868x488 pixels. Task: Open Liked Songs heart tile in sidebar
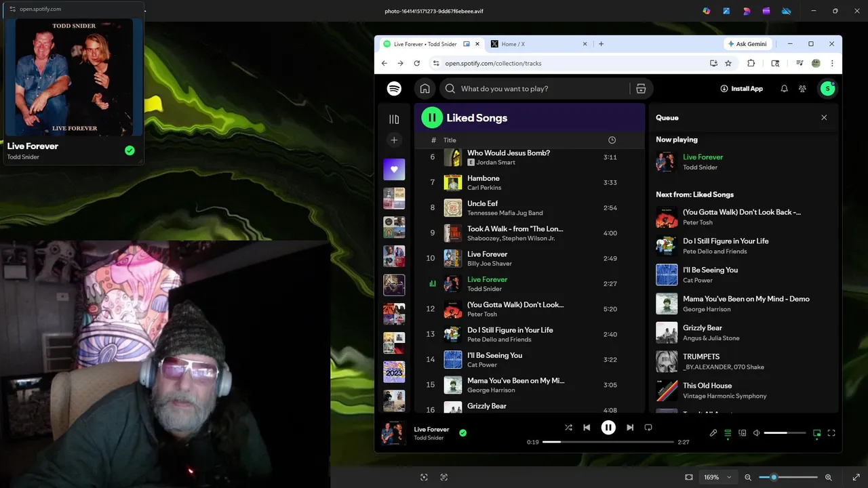[x=394, y=169]
